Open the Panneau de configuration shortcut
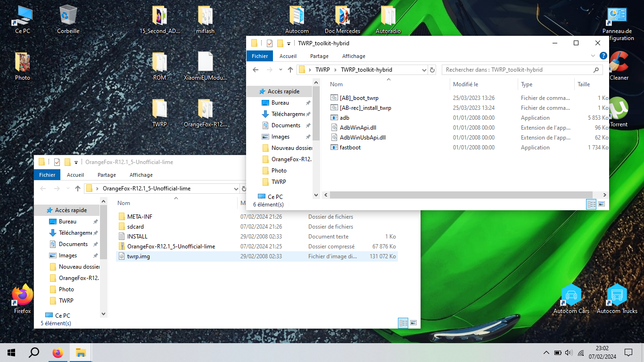Image resolution: width=644 pixels, height=362 pixels. coord(618,24)
